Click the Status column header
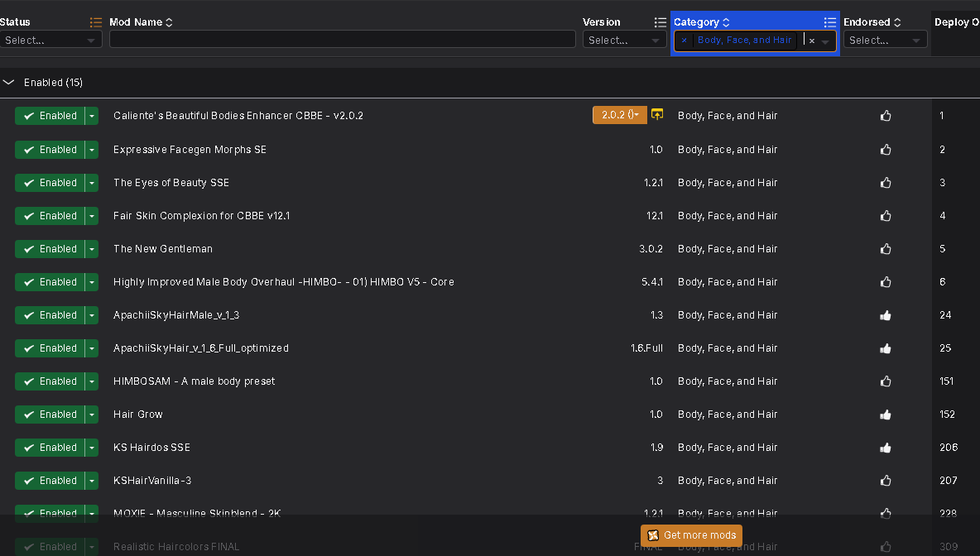 (15, 22)
